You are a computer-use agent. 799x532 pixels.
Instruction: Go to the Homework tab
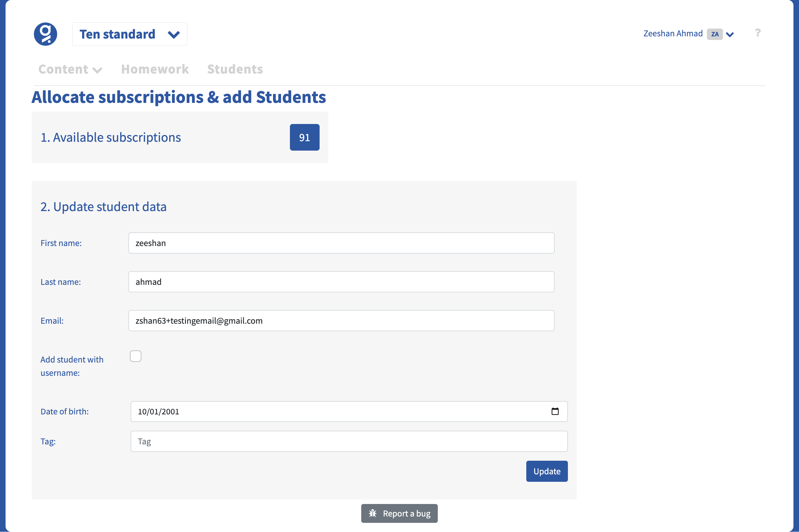(x=155, y=69)
